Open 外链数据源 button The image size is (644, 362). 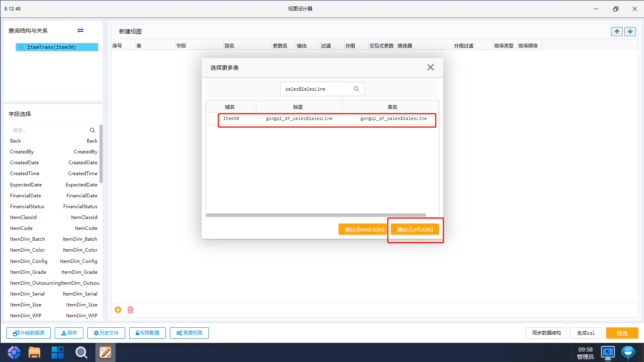point(29,333)
